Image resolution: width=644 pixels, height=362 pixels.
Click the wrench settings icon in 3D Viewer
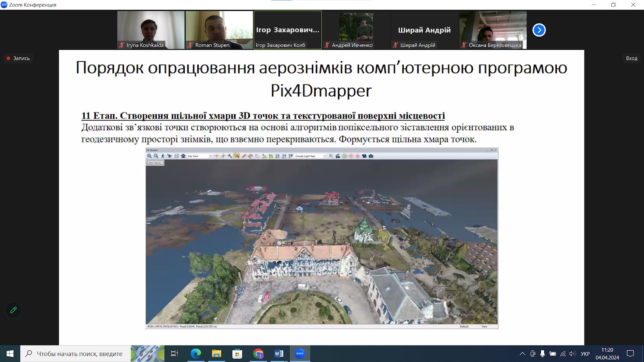click(230, 156)
